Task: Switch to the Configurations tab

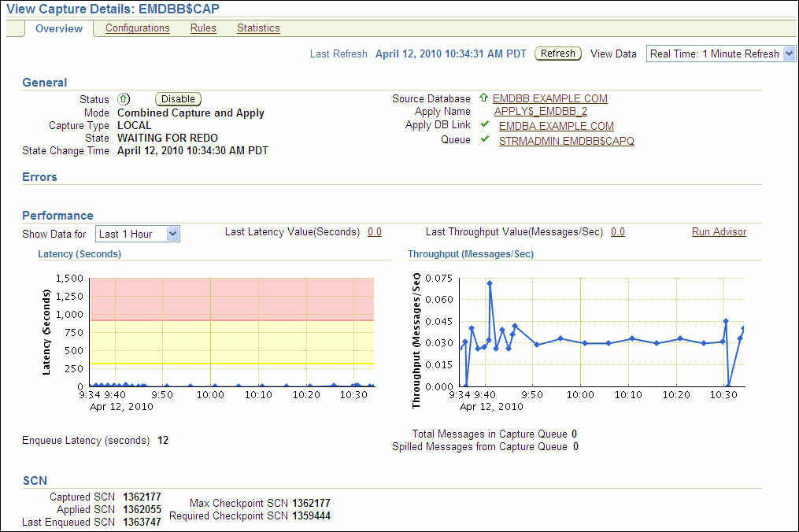Action: coord(137,28)
